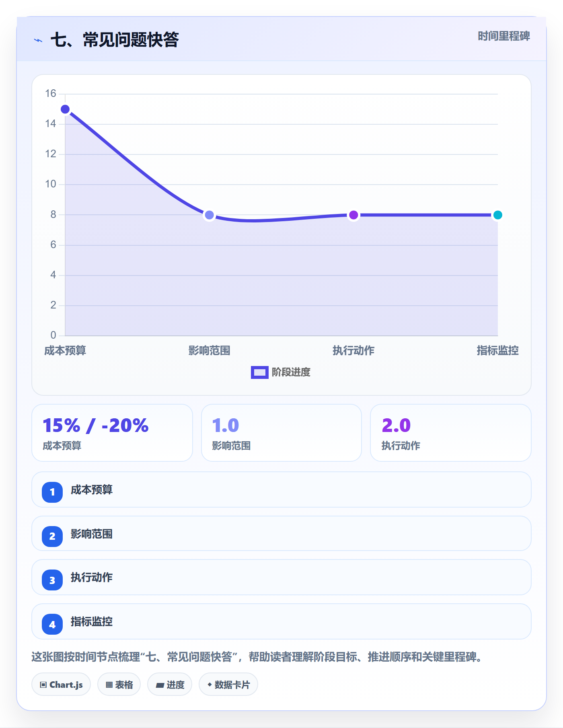Click the number 4 badge for 指标监控
The width and height of the screenshot is (563, 728).
tap(52, 624)
